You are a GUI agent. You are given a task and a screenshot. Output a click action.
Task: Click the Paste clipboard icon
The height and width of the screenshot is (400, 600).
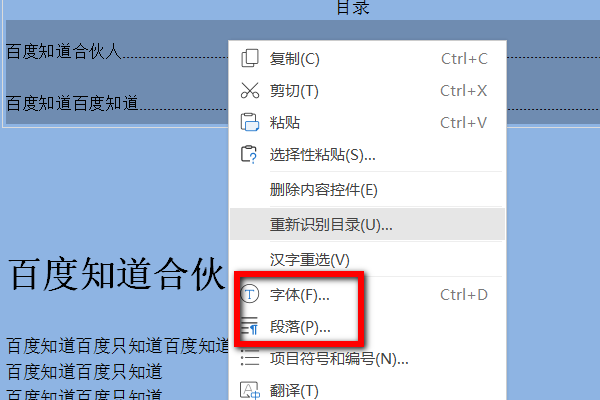click(x=250, y=122)
